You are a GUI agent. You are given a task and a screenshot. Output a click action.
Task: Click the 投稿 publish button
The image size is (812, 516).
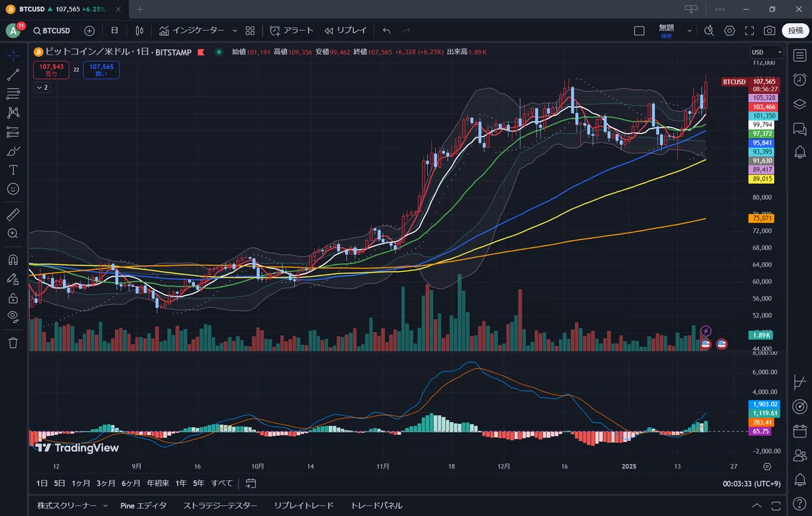pos(795,30)
